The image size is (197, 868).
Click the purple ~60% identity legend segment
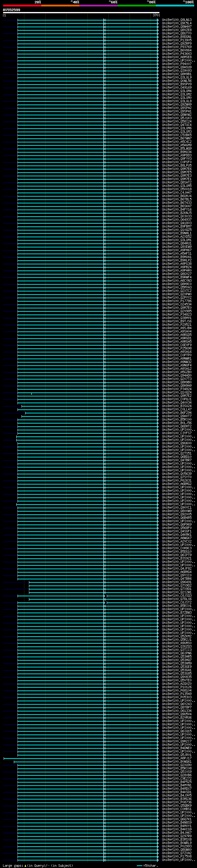(98, 6)
